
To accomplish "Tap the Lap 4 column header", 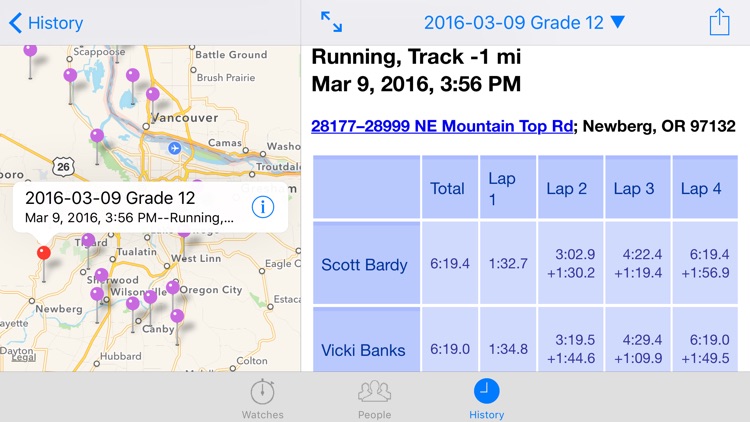I will (x=701, y=188).
